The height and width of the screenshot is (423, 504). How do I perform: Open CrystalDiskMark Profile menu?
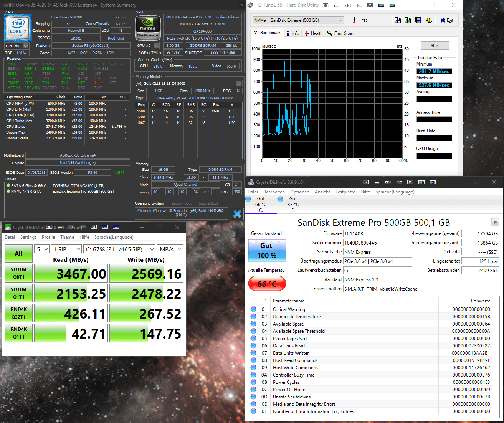click(x=48, y=237)
